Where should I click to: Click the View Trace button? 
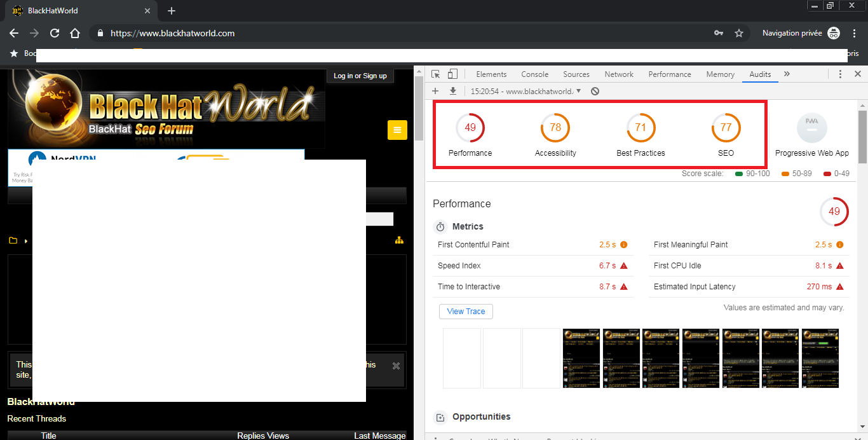466,312
